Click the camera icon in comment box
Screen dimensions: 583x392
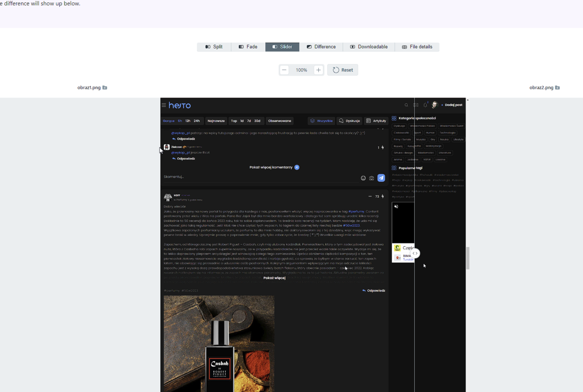tap(372, 178)
